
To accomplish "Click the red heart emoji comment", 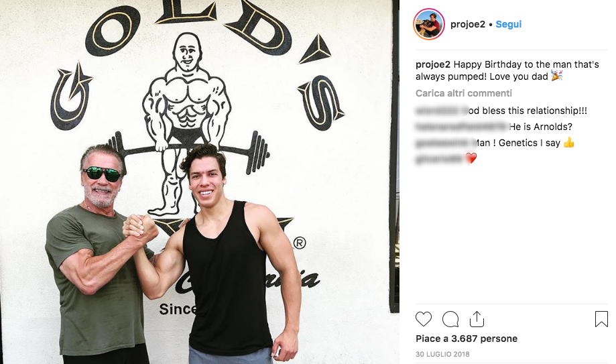I will pyautogui.click(x=471, y=158).
